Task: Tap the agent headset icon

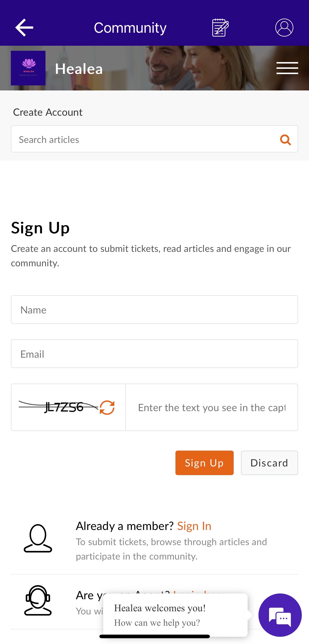Action: pyautogui.click(x=38, y=600)
